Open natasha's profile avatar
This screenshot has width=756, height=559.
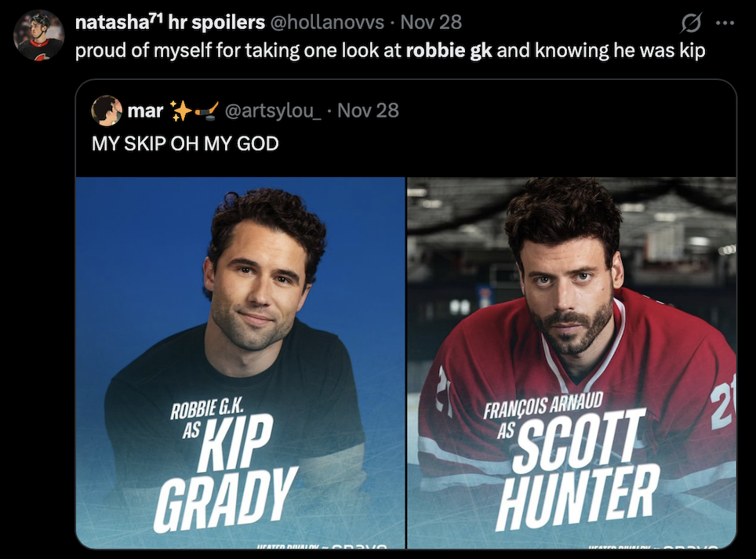tap(38, 35)
